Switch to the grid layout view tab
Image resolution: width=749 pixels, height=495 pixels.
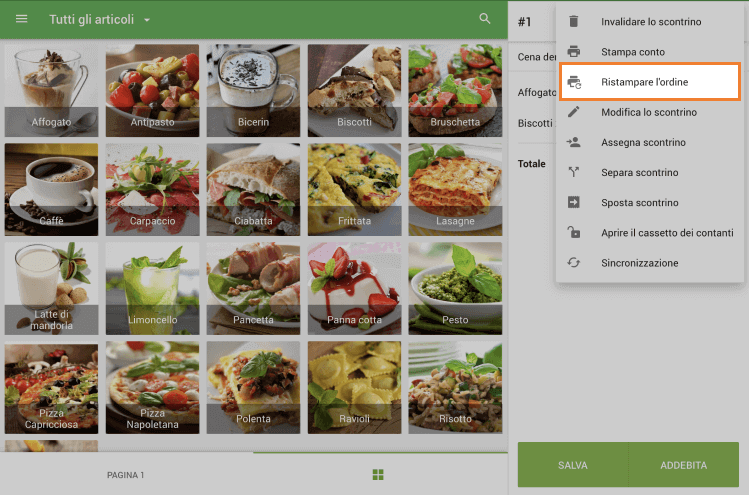click(378, 474)
